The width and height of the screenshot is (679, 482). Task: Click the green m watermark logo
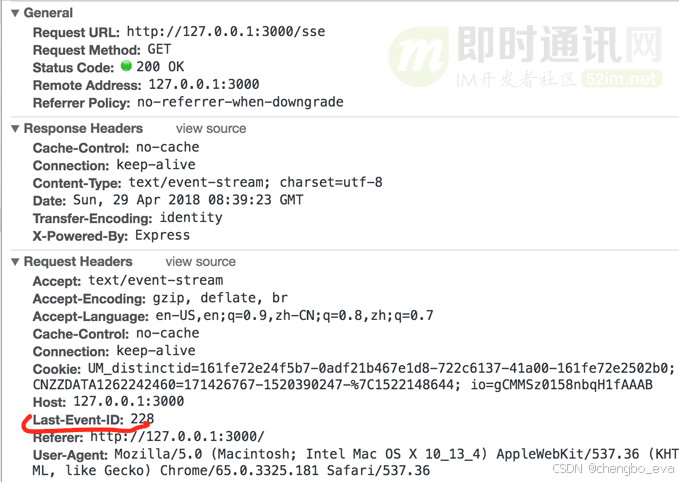click(419, 57)
